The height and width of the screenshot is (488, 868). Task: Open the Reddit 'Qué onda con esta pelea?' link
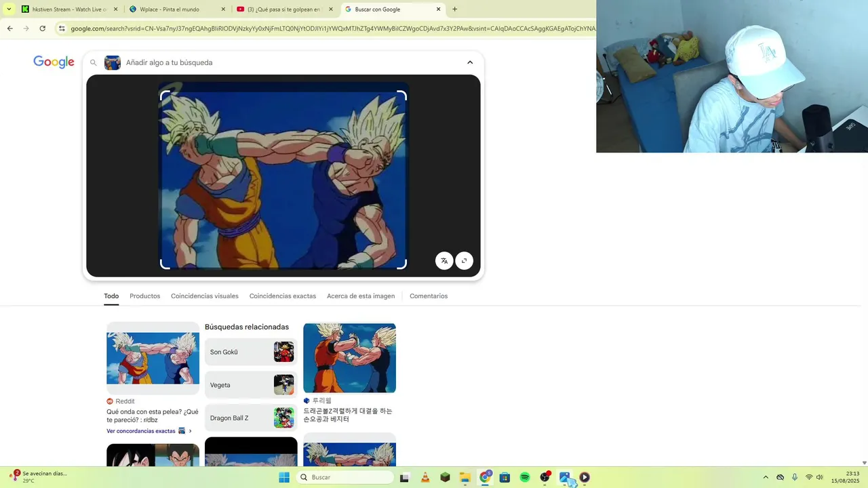coord(153,415)
